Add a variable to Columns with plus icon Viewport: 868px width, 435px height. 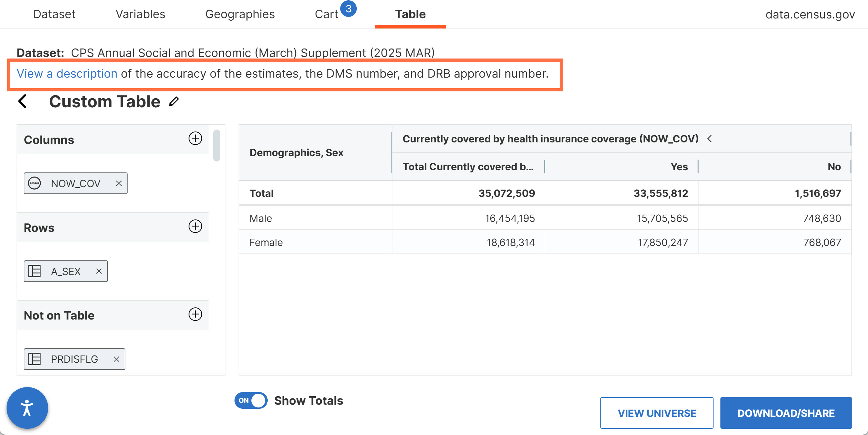[195, 138]
